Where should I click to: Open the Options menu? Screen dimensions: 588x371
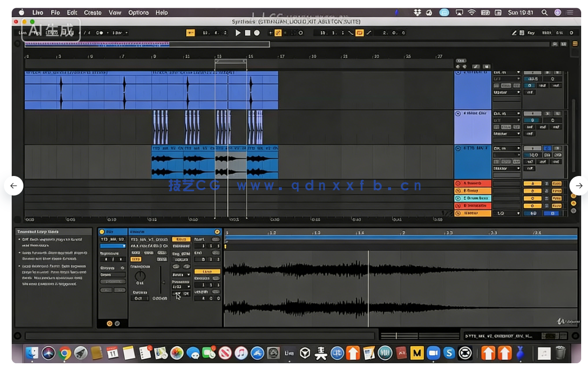click(138, 13)
